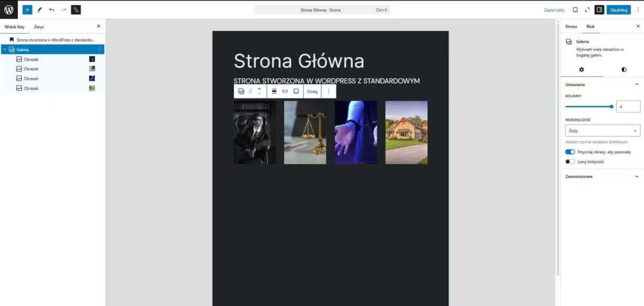Select the handcuffed hands gallery image
Screen dimensions: 644x306
click(x=356, y=133)
